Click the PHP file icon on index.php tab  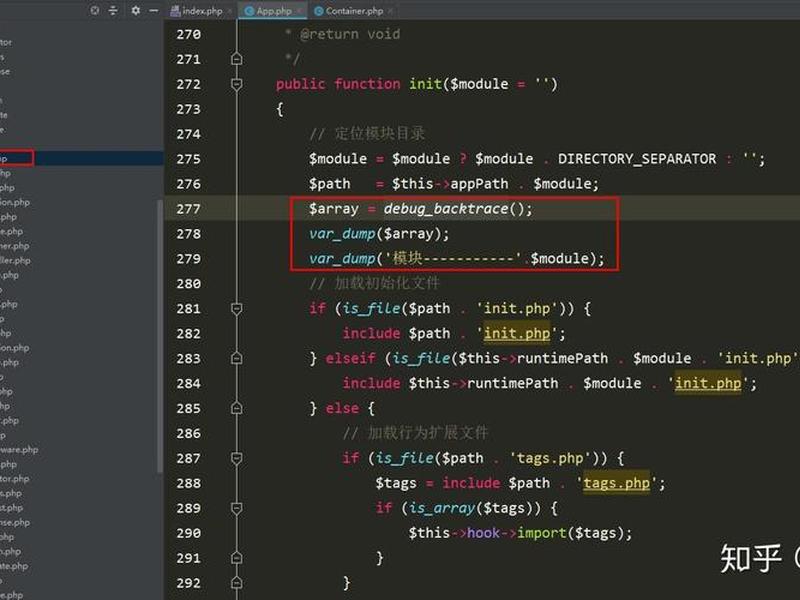(175, 11)
